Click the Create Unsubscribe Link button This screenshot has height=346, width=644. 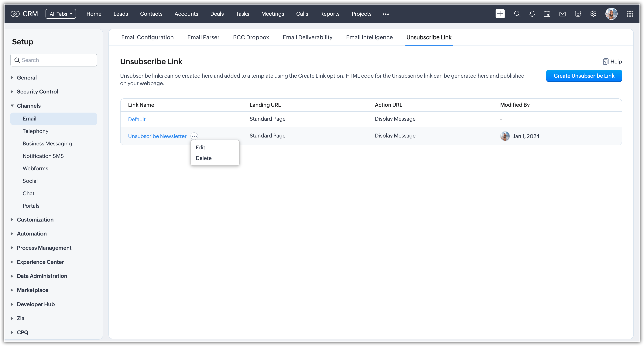tap(584, 76)
